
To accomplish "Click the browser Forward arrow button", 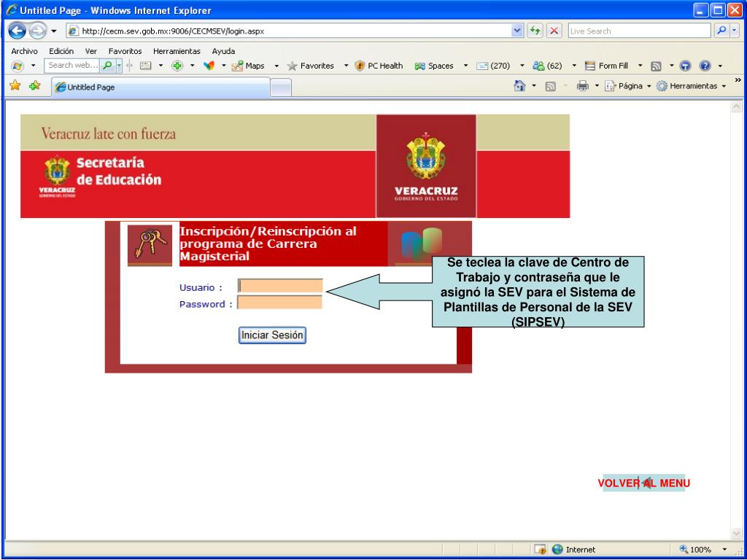I will pos(37,31).
